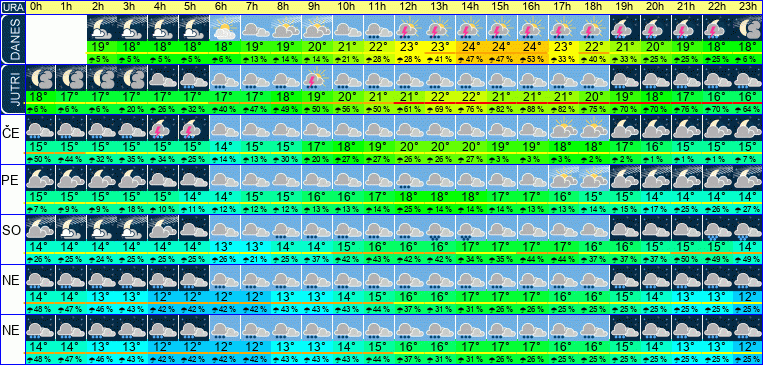Click the URA header cell
The height and width of the screenshot is (365, 763).
click(x=13, y=7)
